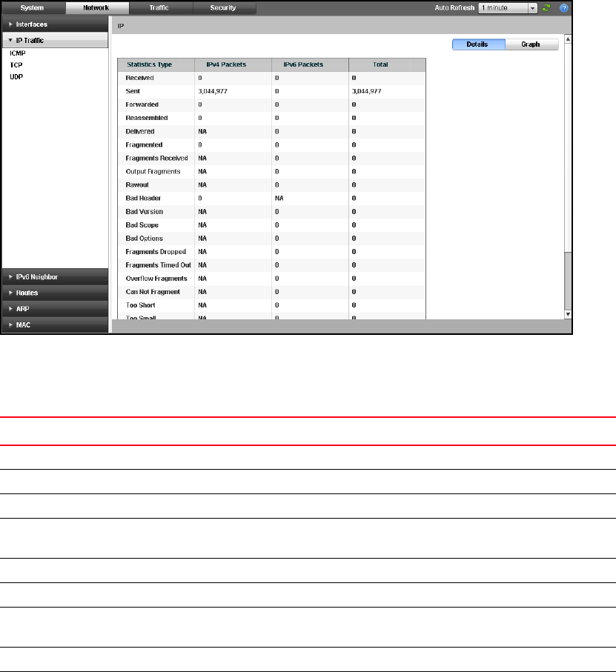
Task: Select the Bad Scope row label
Action: click(x=142, y=225)
